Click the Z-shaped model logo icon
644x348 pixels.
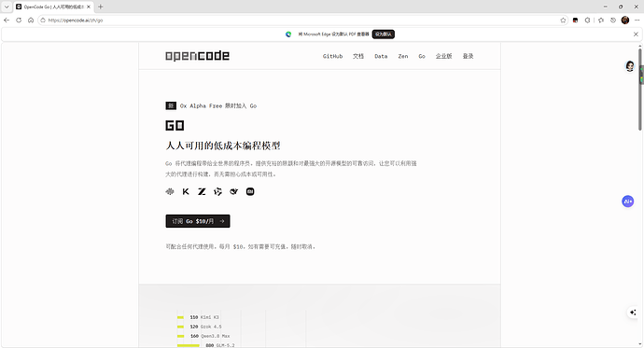pyautogui.click(x=202, y=191)
